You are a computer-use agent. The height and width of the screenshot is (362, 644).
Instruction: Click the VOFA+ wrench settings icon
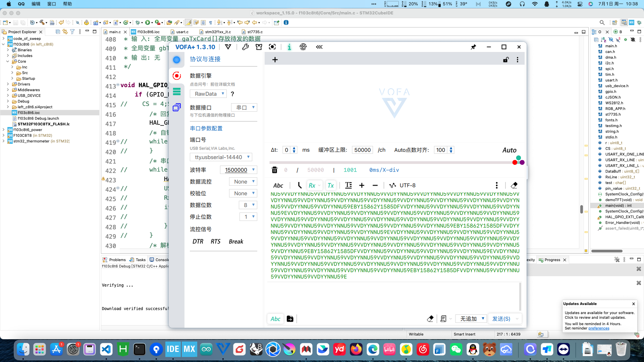[245, 47]
